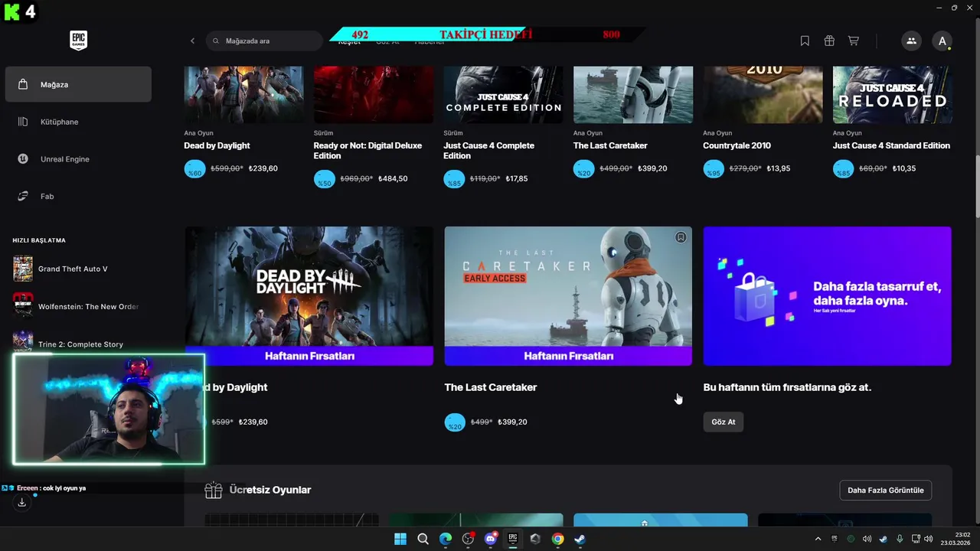The width and height of the screenshot is (980, 551).
Task: Click the large Dead by Daylight banner
Action: coord(309,295)
